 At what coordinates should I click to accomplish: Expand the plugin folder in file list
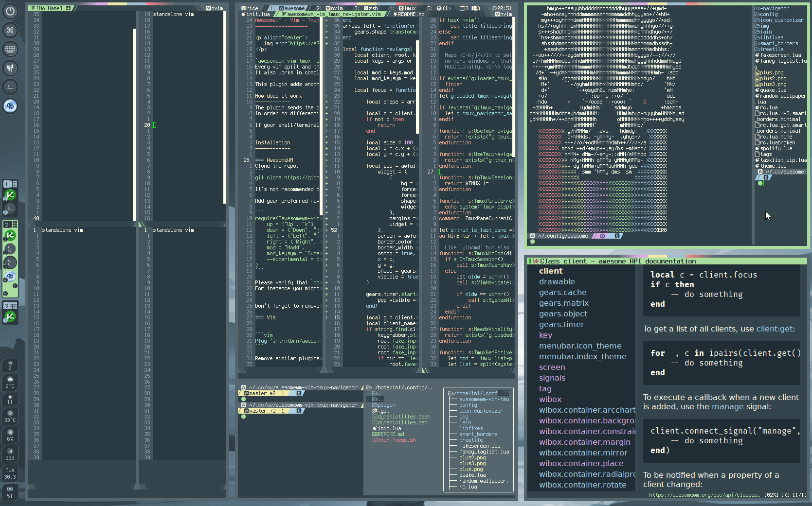pos(386,405)
